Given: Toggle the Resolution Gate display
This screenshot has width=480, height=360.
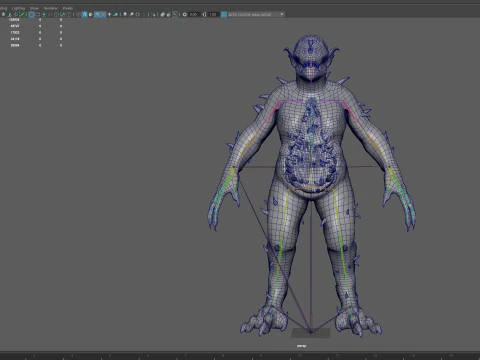Looking at the screenshot, I should (x=44, y=14).
